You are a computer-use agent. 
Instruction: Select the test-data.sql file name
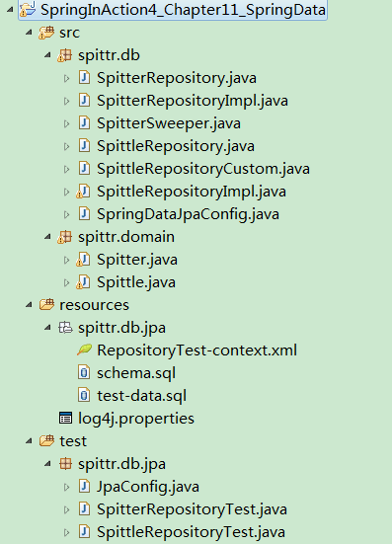[x=142, y=396]
